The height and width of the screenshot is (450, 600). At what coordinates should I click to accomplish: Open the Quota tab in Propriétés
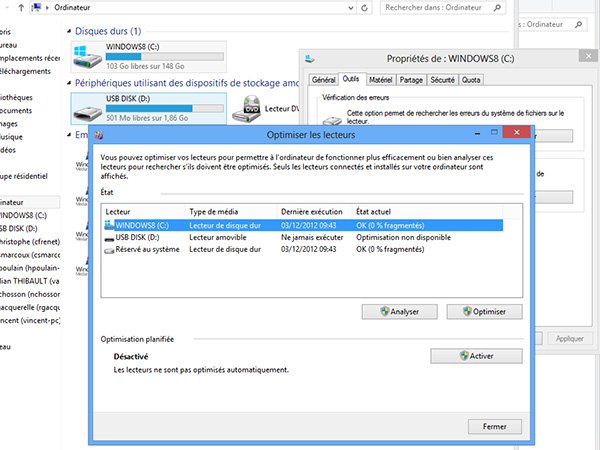pyautogui.click(x=471, y=80)
